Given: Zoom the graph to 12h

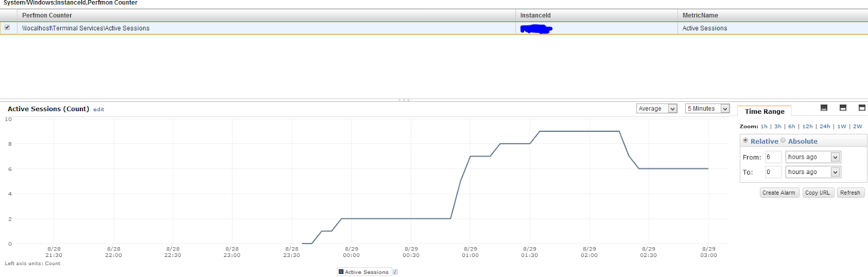Looking at the screenshot, I should (807, 126).
